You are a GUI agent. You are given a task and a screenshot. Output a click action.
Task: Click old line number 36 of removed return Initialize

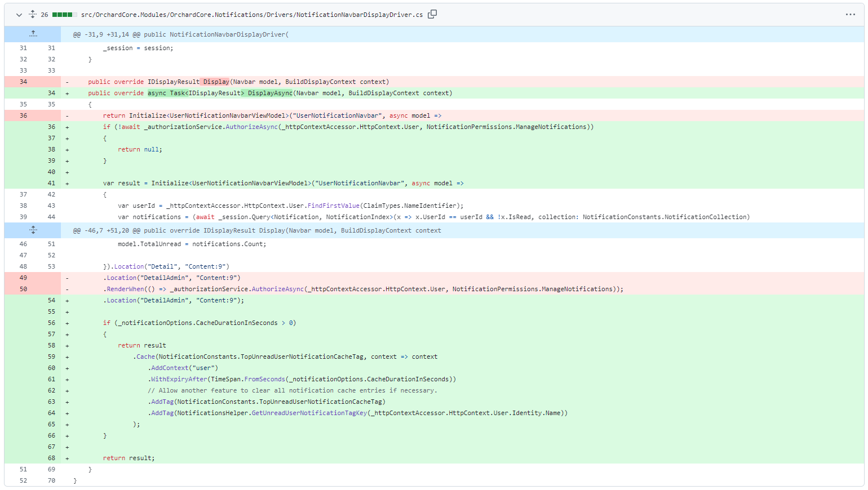[x=23, y=115]
